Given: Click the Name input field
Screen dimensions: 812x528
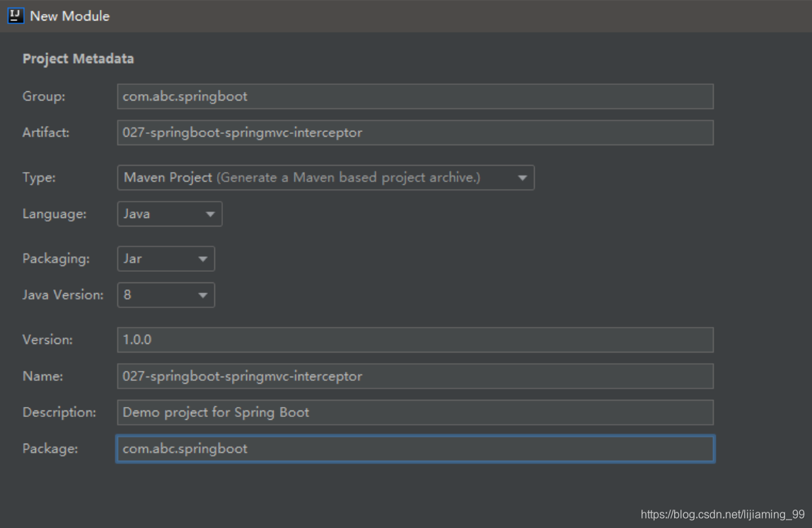Looking at the screenshot, I should (415, 376).
